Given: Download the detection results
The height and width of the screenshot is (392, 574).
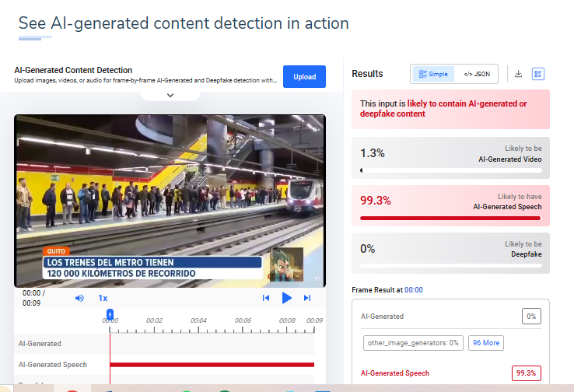Looking at the screenshot, I should coord(518,74).
